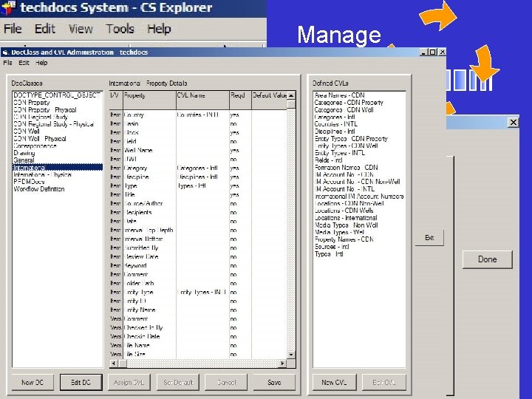Select Checkin Date property row
Image resolution: width=532 pixels, height=399 pixels.
(x=198, y=337)
